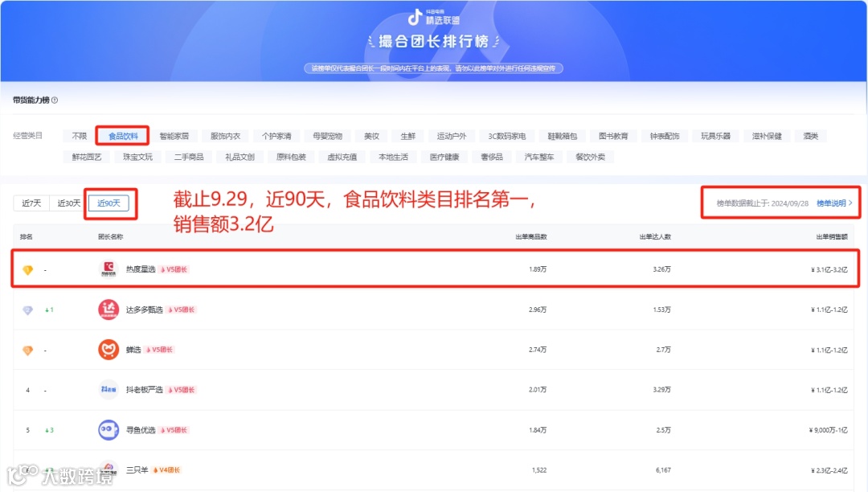The width and height of the screenshot is (868, 492).
Task: Filter by 母婴宠物 category
Action: coord(327,136)
